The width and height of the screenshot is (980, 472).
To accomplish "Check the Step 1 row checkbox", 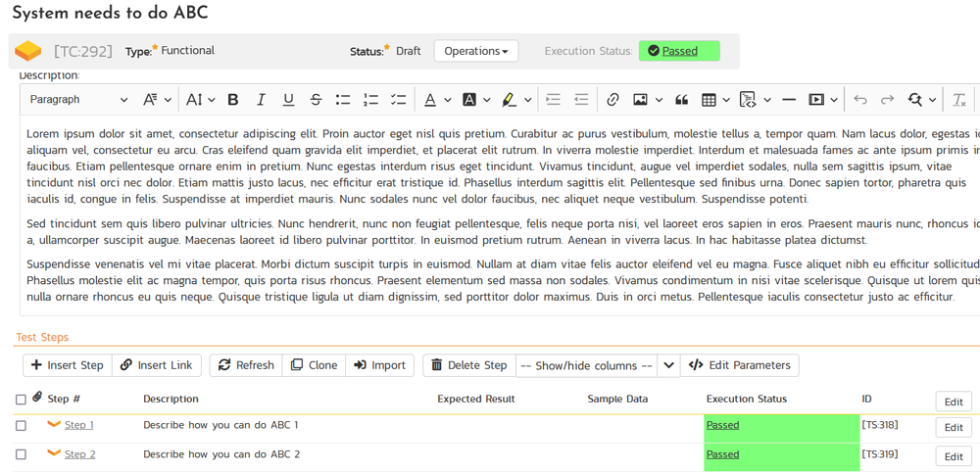I will point(22,426).
